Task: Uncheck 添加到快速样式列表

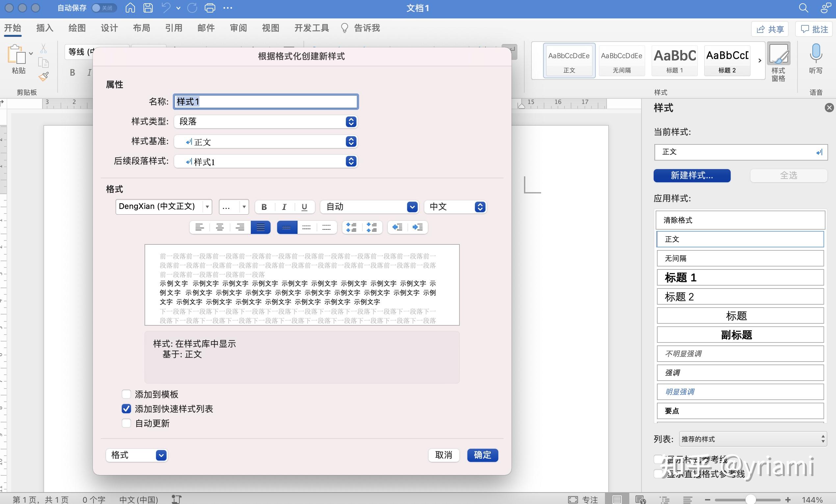Action: tap(127, 409)
